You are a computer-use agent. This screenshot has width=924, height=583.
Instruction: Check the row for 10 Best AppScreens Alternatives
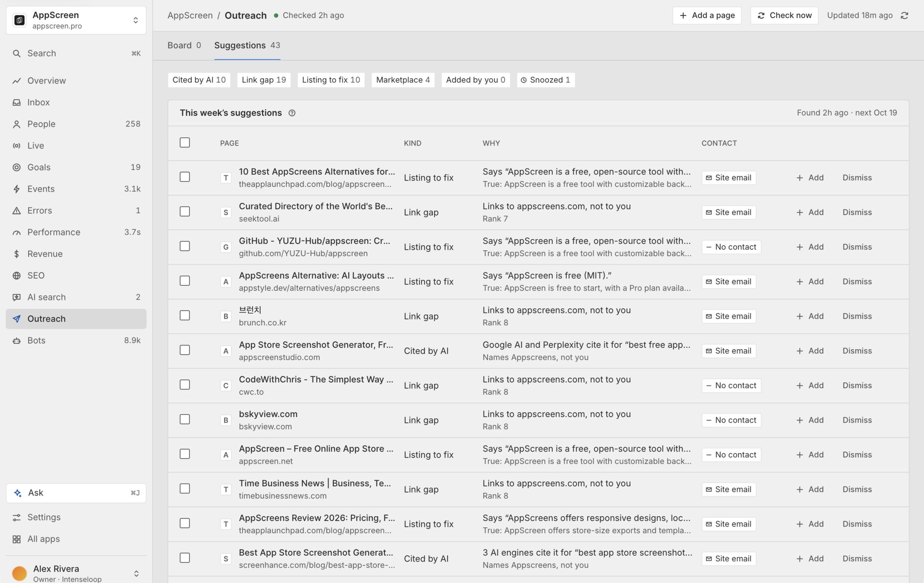(185, 177)
